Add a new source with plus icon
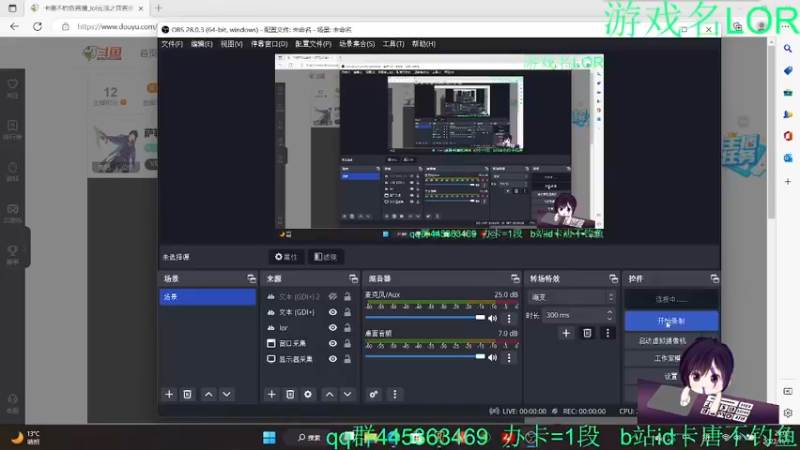Image resolution: width=800 pixels, height=450 pixels. (x=271, y=394)
